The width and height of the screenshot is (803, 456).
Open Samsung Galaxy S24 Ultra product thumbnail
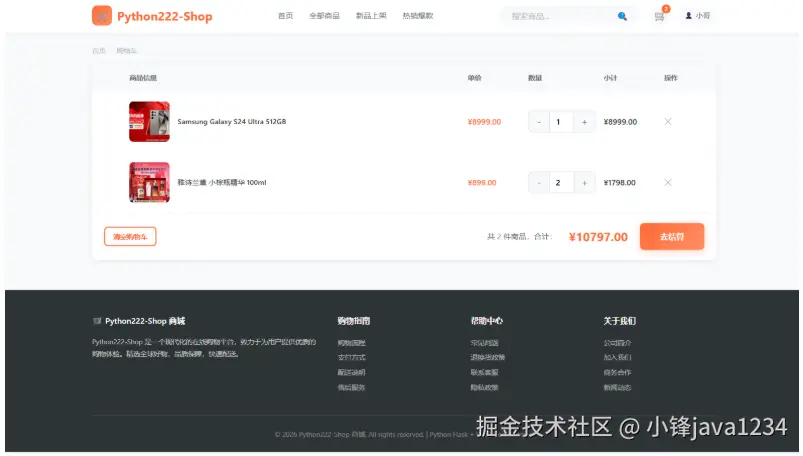point(149,121)
